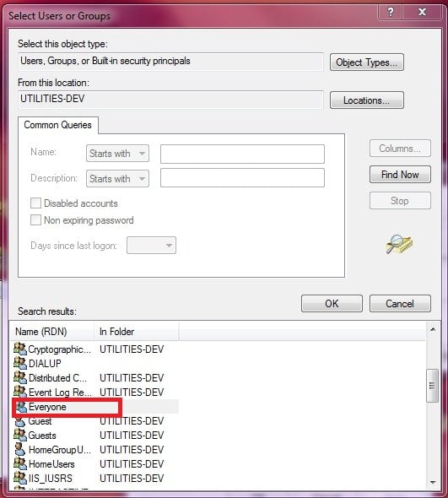Sort by the Name (RDN) column header
The image size is (448, 498).
pyautogui.click(x=51, y=332)
